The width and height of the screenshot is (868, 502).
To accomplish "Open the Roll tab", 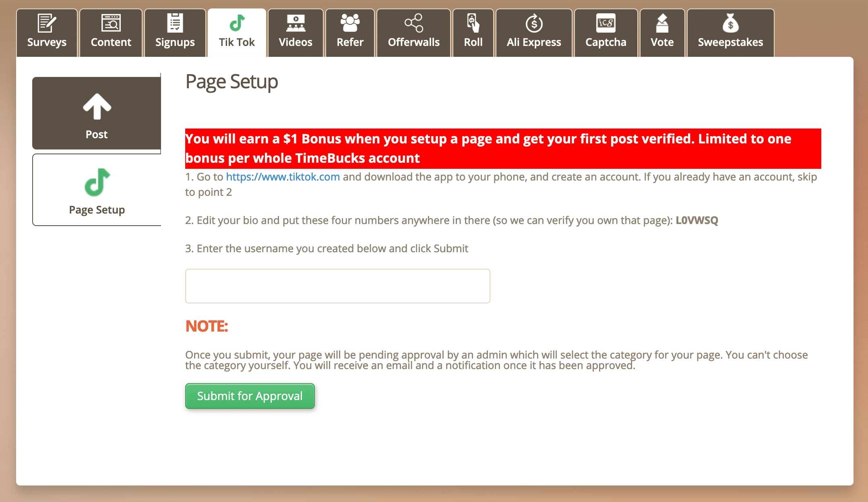I will click(x=473, y=33).
